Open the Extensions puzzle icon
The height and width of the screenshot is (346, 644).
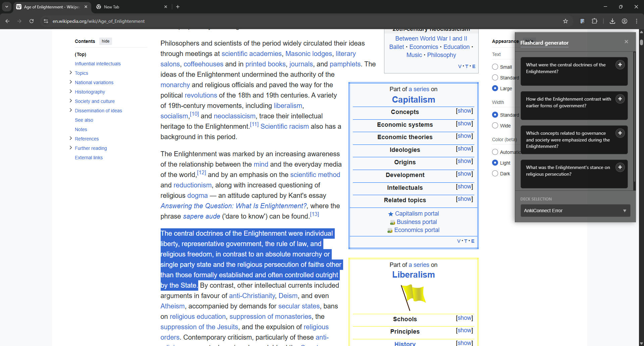point(594,21)
